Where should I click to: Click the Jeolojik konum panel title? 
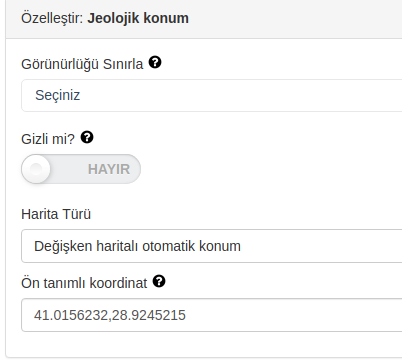click(138, 18)
